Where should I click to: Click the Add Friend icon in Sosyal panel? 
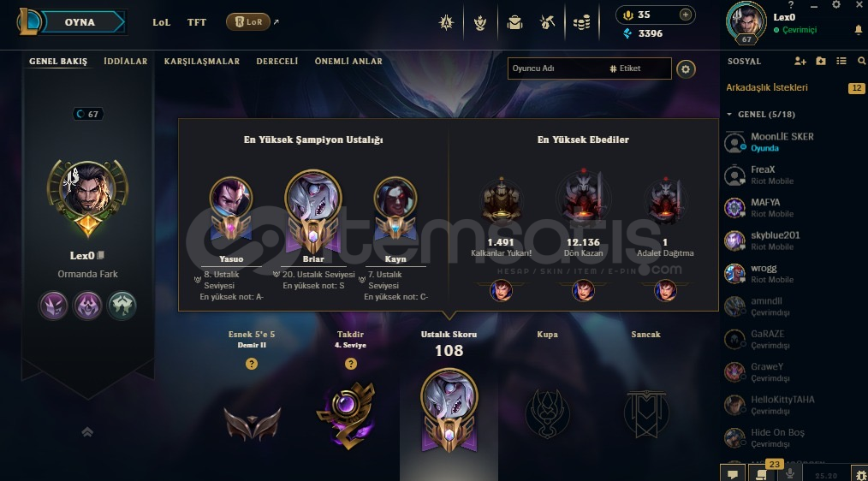[800, 62]
